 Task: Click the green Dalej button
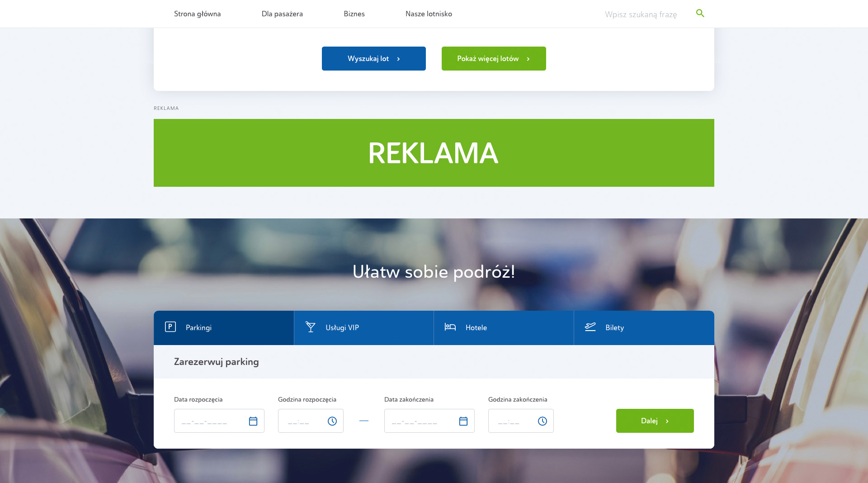pyautogui.click(x=655, y=421)
